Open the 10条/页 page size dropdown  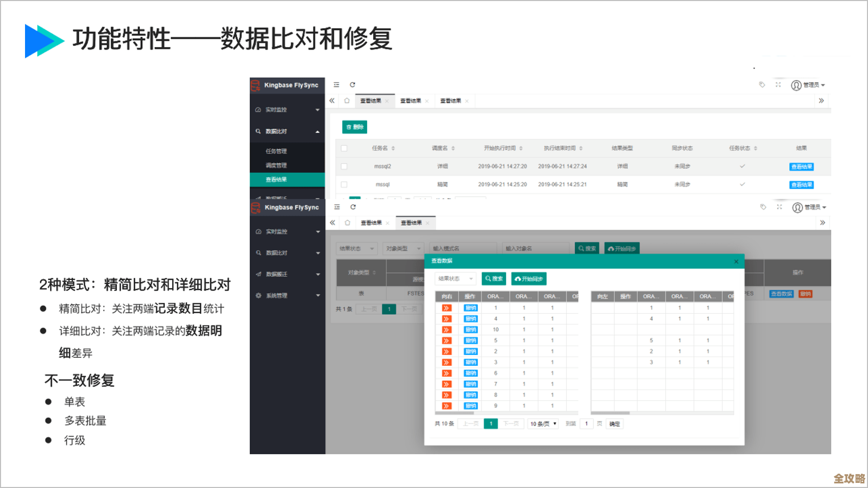[x=542, y=424]
